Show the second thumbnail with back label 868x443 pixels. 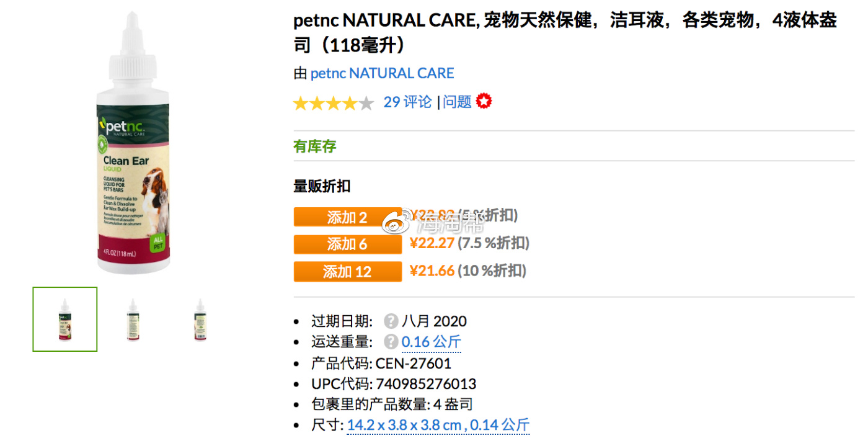(133, 319)
